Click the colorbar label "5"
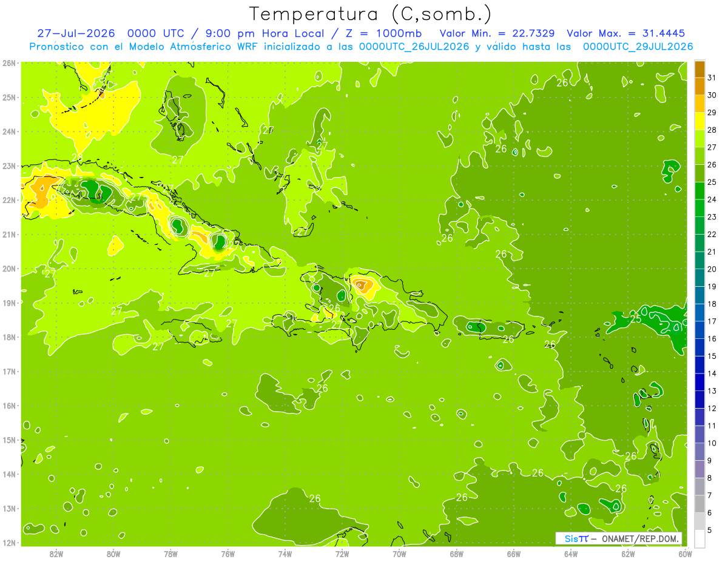The image size is (728, 562). tap(710, 530)
